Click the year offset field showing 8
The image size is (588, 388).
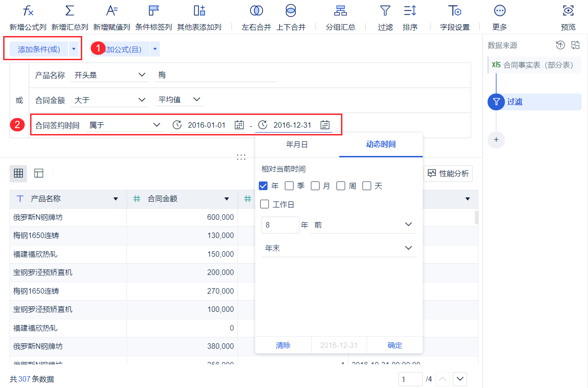pos(280,225)
